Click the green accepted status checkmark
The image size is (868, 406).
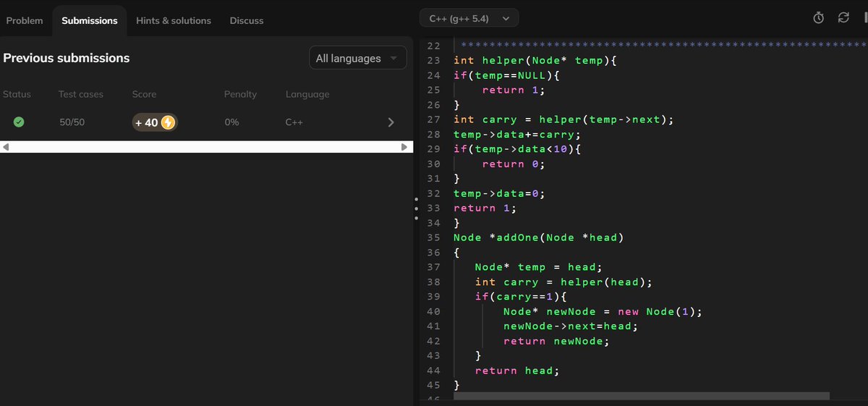[19, 122]
